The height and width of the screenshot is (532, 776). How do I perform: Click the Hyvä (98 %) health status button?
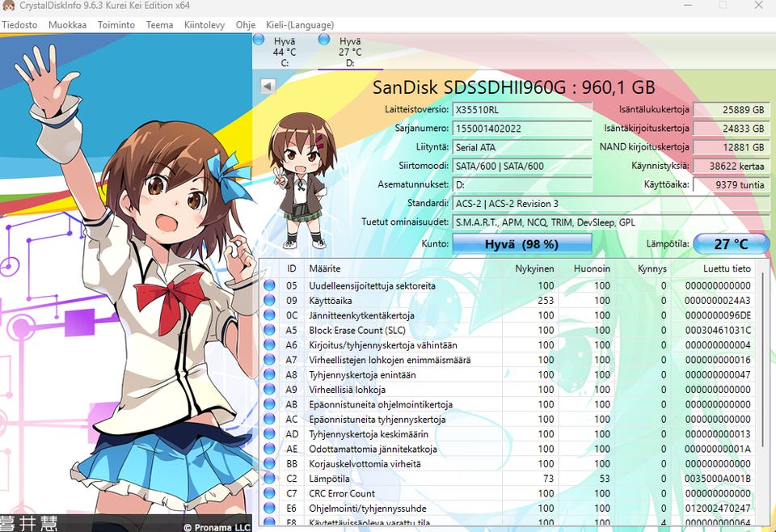pyautogui.click(x=521, y=244)
